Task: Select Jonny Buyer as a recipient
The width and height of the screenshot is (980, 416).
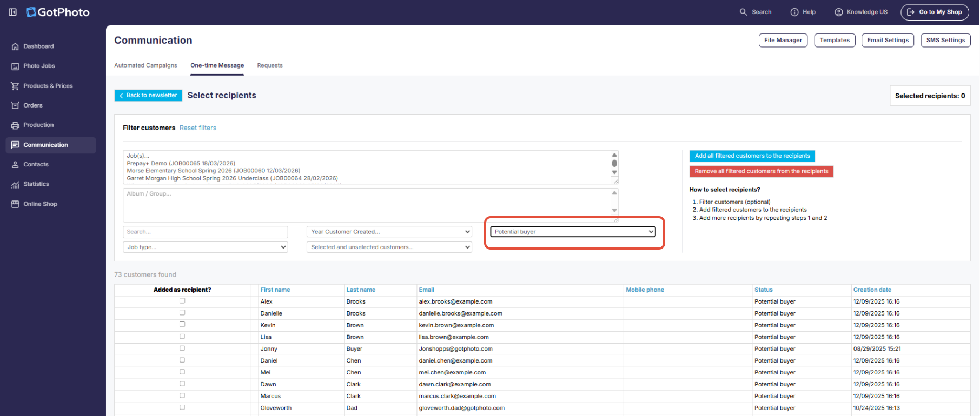Action: pyautogui.click(x=182, y=348)
